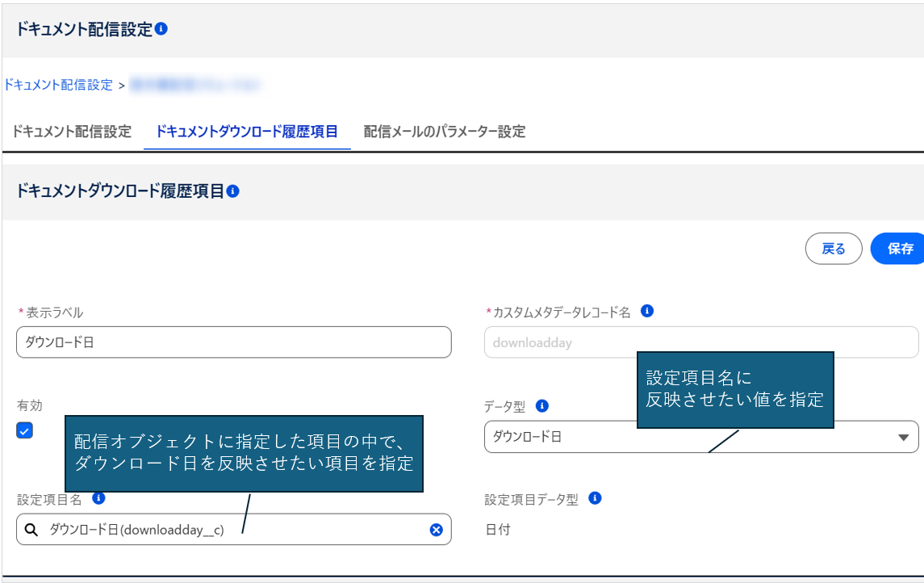Viewport: 924px width, 583px height.
Task: Click the blurred breadcrumb entry after the arrow
Action: 194,84
